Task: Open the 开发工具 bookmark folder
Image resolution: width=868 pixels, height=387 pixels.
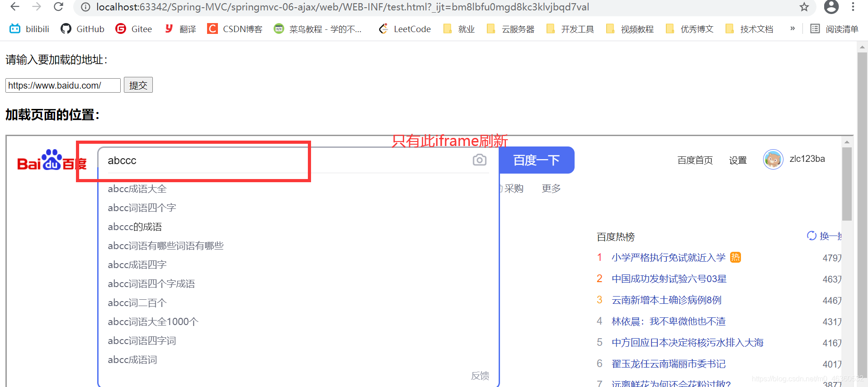Action: point(570,29)
